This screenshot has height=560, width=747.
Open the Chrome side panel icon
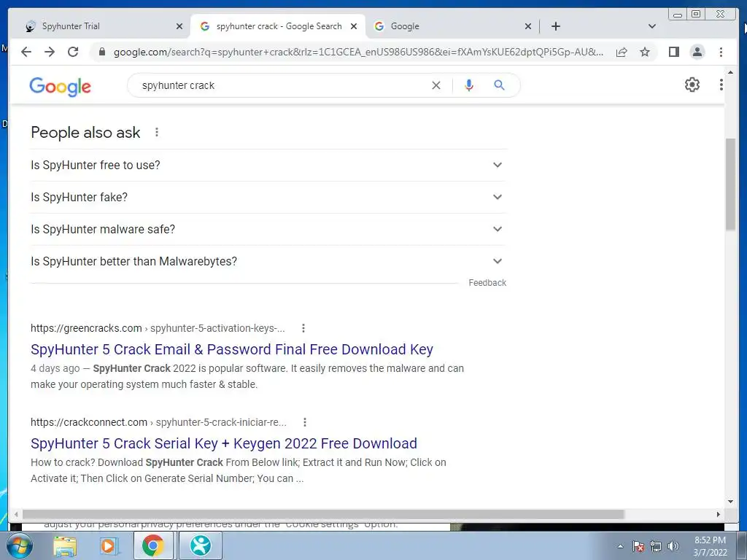[x=673, y=52]
